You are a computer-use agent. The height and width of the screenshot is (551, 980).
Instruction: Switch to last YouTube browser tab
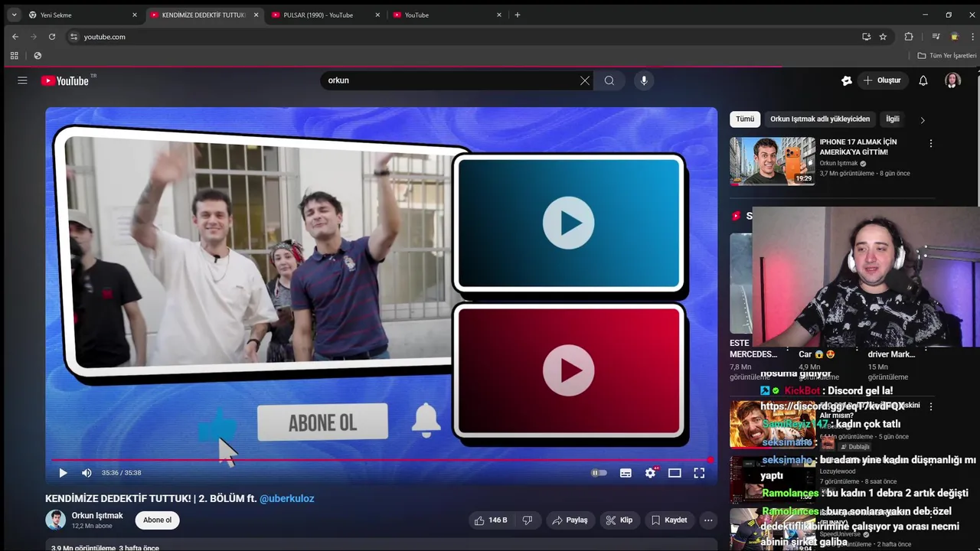447,15
